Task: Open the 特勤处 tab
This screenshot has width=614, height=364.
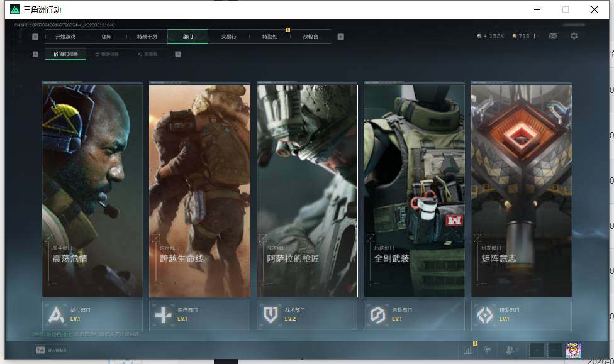Action: pyautogui.click(x=269, y=36)
